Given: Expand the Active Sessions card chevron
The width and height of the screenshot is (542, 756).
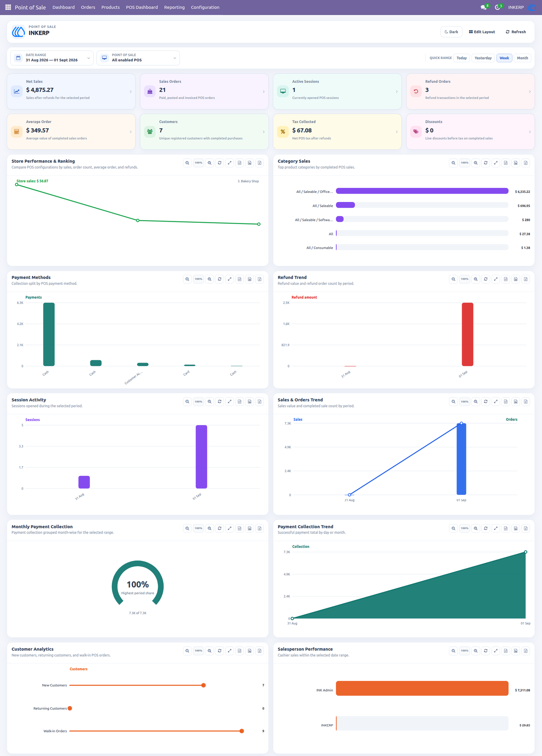Looking at the screenshot, I should (397, 92).
